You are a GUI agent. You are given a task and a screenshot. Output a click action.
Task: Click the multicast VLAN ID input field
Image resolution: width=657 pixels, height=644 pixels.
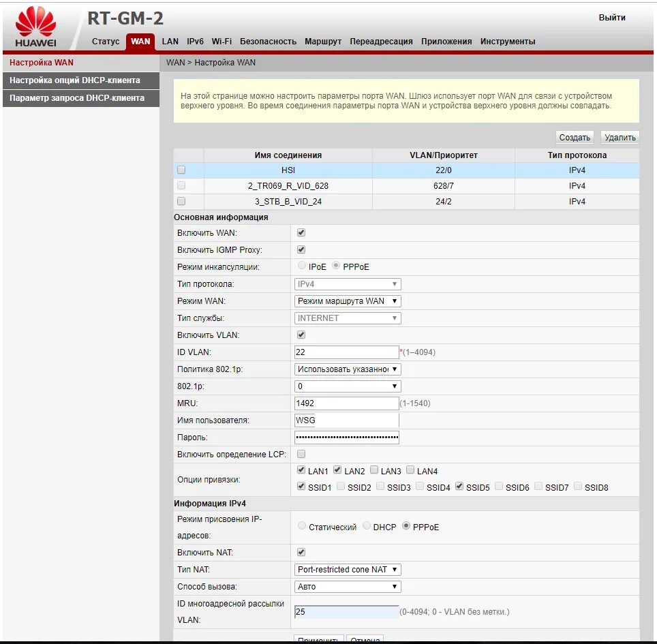(x=346, y=612)
